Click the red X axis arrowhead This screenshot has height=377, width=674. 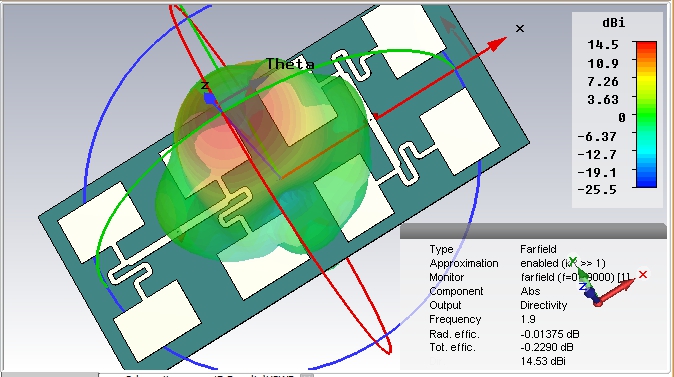coord(498,43)
